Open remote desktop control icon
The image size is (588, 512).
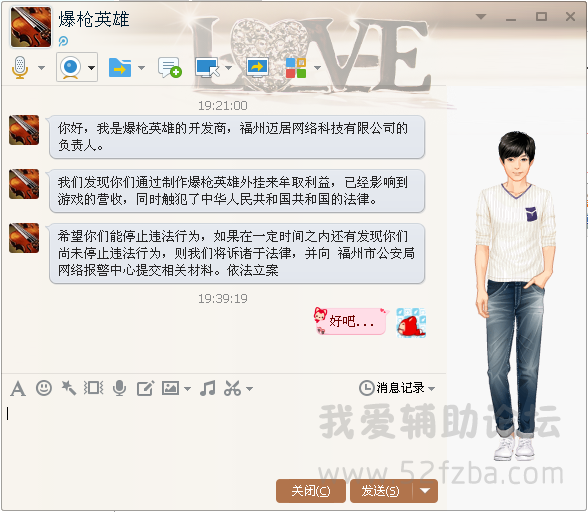(207, 68)
